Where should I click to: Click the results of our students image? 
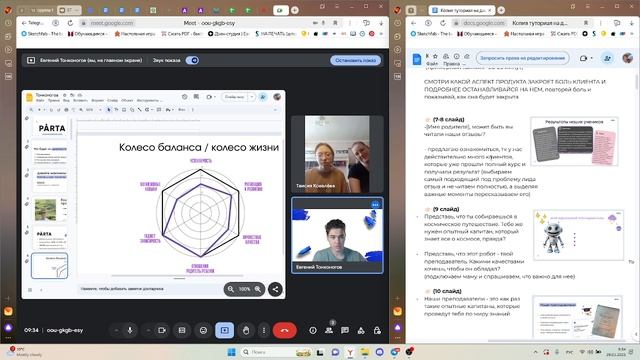coord(575,142)
